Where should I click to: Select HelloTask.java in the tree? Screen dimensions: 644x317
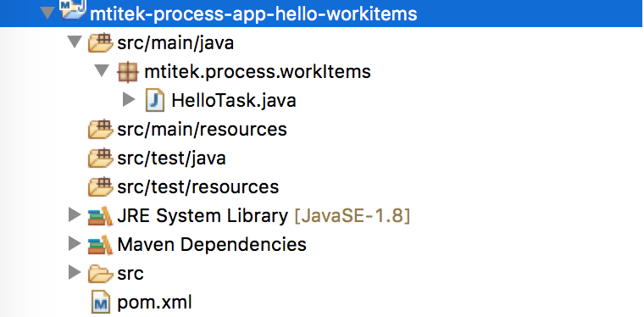point(234,101)
